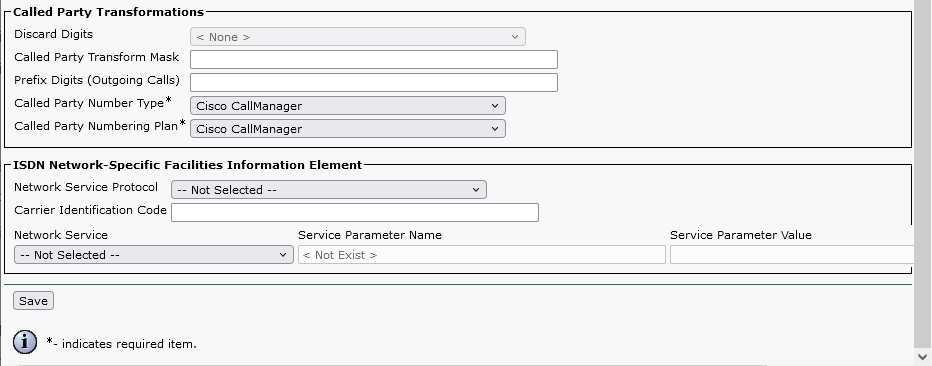932x366 pixels.
Task: Click the "indicates required item" note text
Action: pos(128,344)
